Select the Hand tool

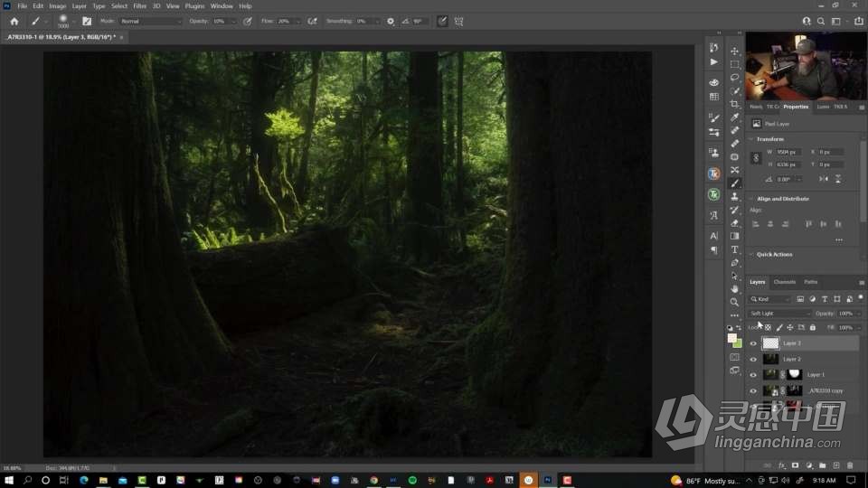tap(734, 289)
